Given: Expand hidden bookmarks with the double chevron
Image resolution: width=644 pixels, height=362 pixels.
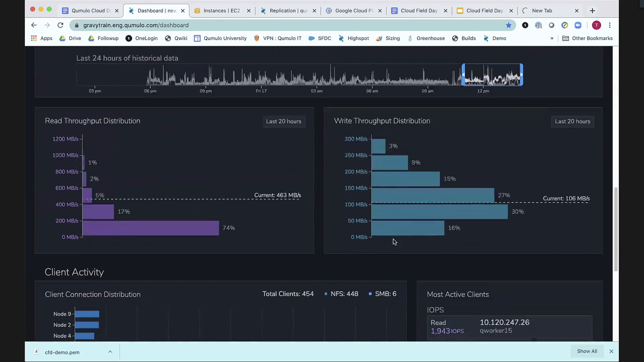Looking at the screenshot, I should 552,38.
